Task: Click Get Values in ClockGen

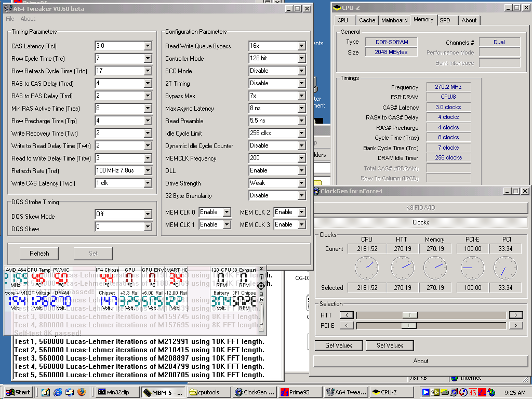Action: point(339,345)
